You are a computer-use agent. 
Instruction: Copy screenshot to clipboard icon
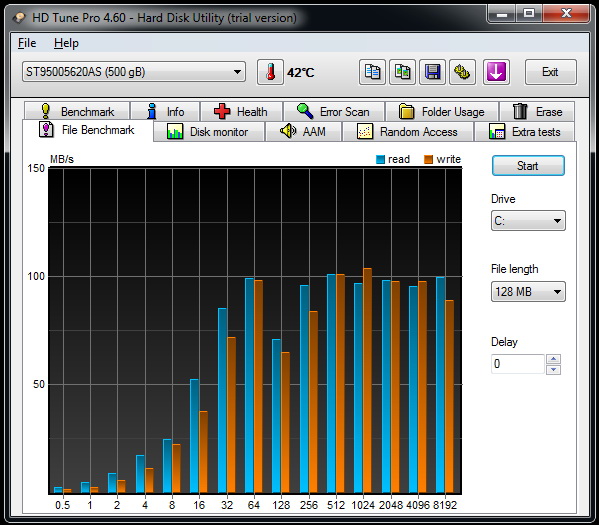(x=402, y=72)
